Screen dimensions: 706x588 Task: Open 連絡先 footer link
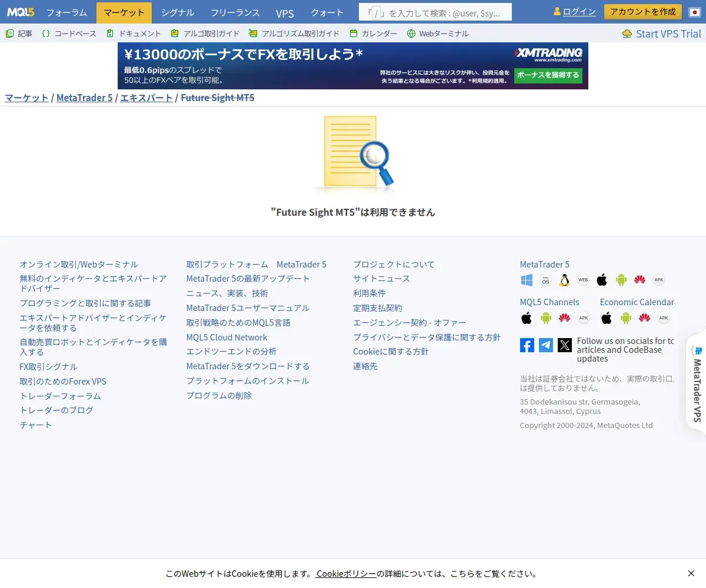point(365,366)
